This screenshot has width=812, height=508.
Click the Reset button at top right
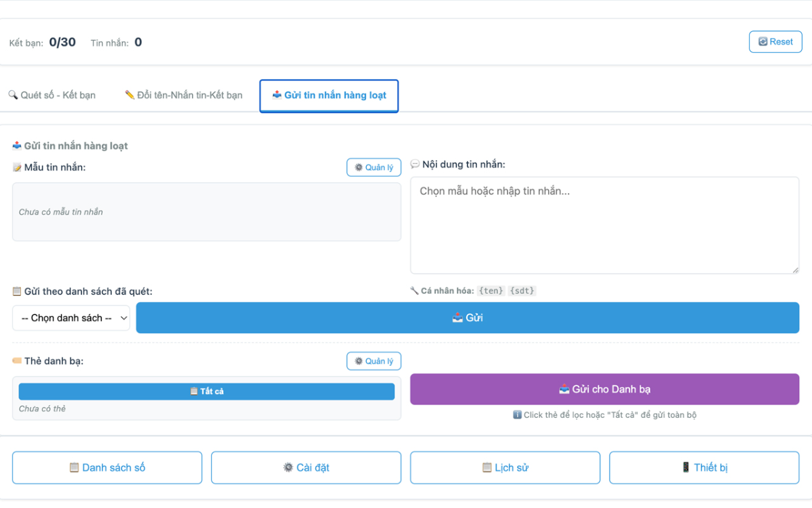coord(775,41)
